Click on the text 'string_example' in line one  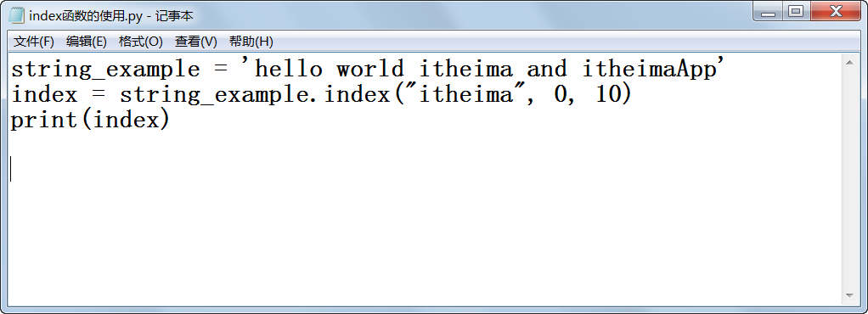(x=105, y=70)
